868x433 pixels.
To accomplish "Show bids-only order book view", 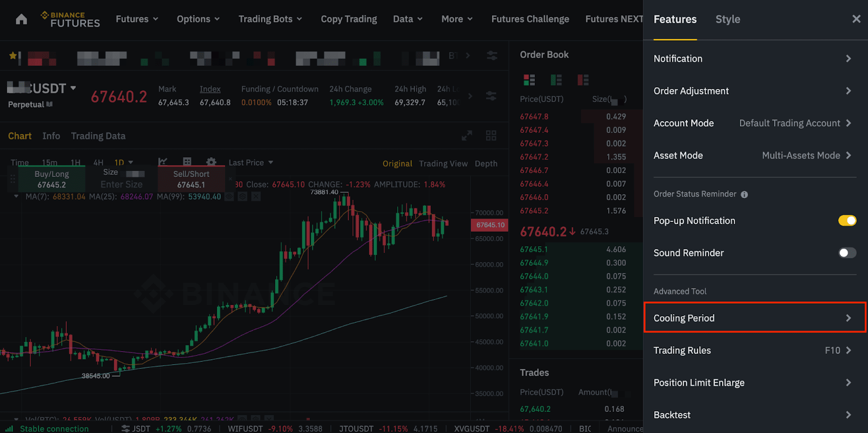I will [x=556, y=80].
